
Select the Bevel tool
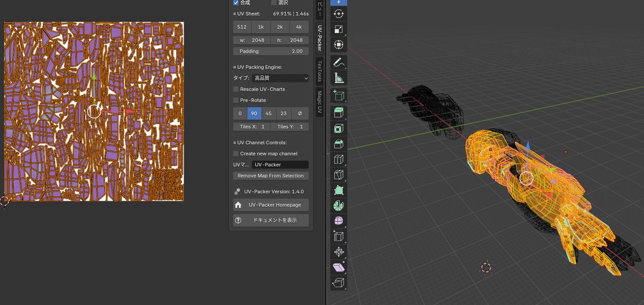click(339, 144)
